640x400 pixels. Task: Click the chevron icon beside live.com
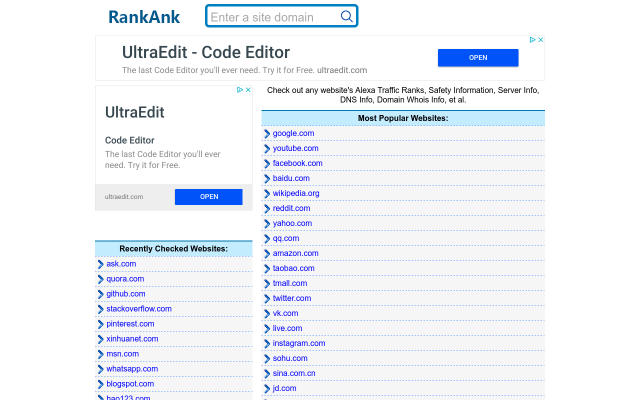267,329
